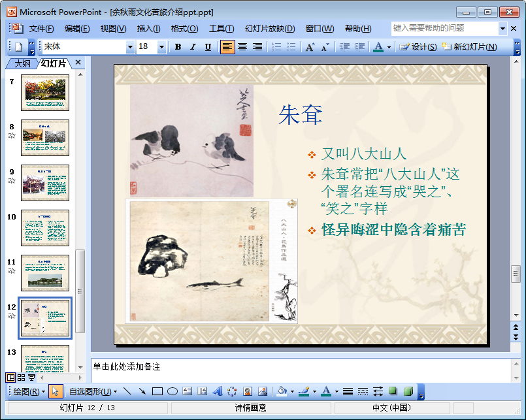Create a new blank presentation with the toolbar icon
The image size is (526, 420).
tap(19, 46)
